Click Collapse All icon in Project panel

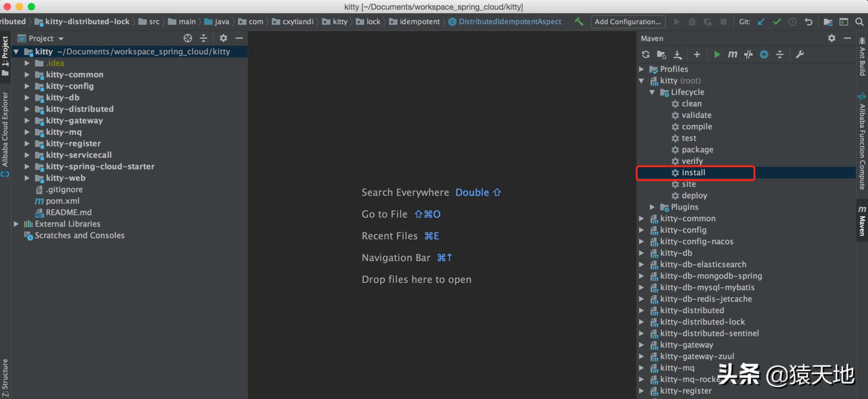pos(203,38)
